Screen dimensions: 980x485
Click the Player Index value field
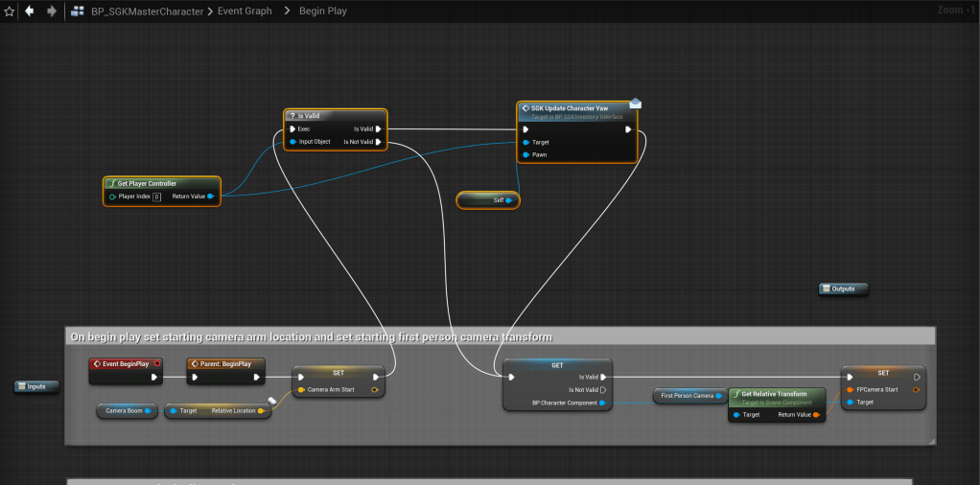click(x=156, y=196)
